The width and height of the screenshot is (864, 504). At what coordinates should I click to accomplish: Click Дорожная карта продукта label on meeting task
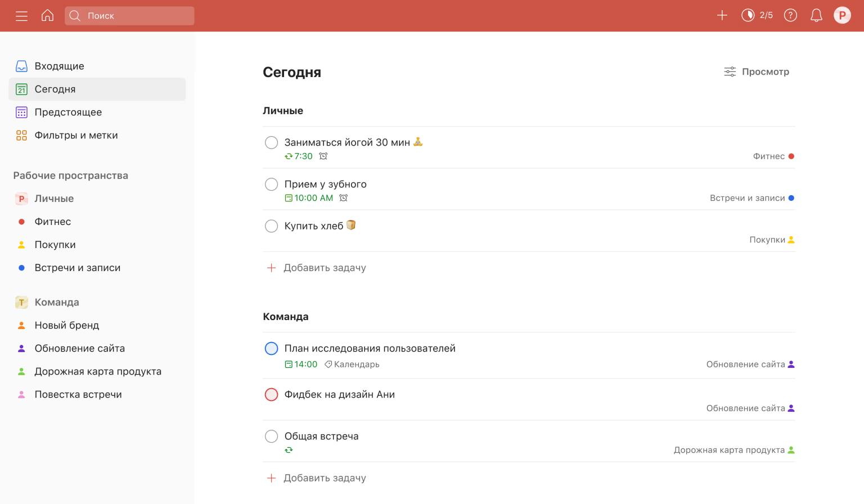[734, 450]
